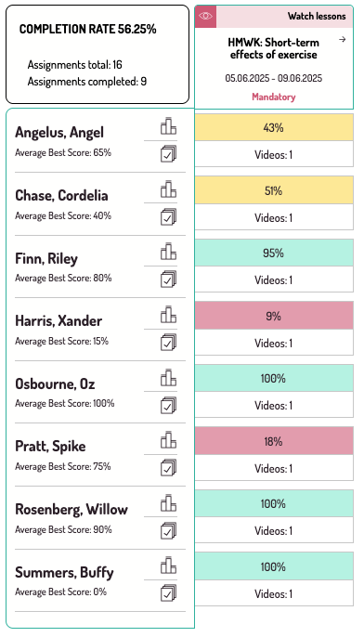Open HMWK: Short-term effects of exercise

pyautogui.click(x=273, y=48)
